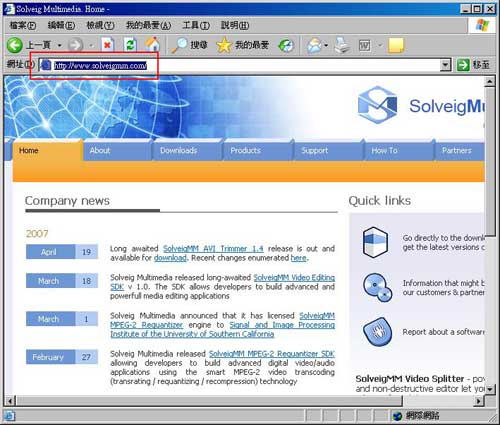
Task: Click the downloads box icon in Quick links
Action: pyautogui.click(x=375, y=242)
